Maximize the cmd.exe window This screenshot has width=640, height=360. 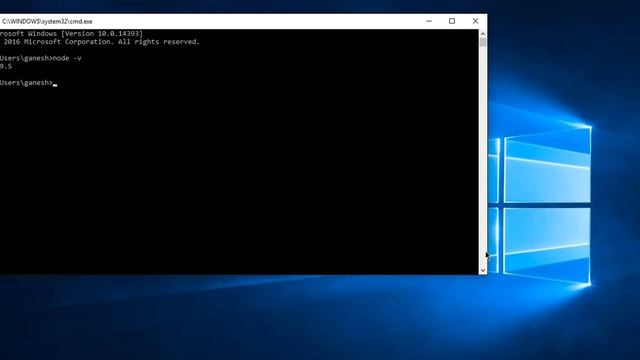click(x=452, y=21)
